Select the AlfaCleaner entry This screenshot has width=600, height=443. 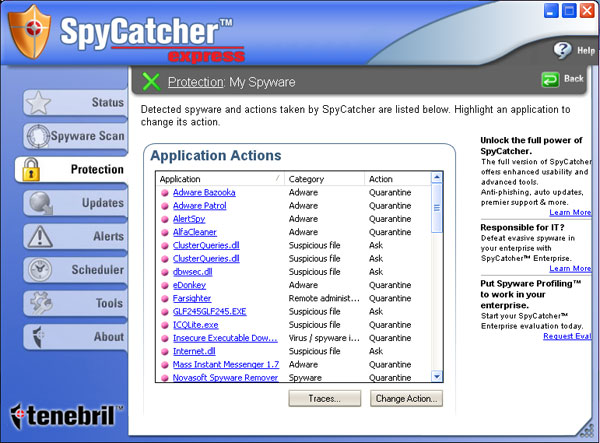(194, 232)
